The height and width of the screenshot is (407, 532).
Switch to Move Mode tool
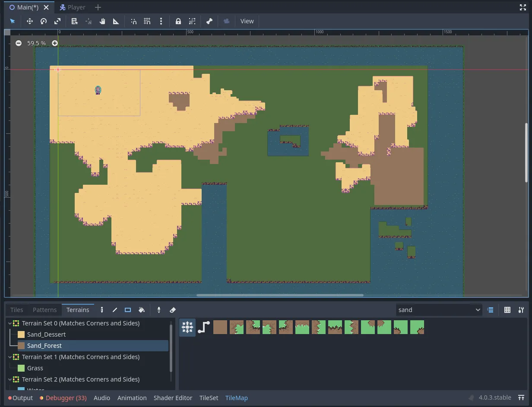30,21
